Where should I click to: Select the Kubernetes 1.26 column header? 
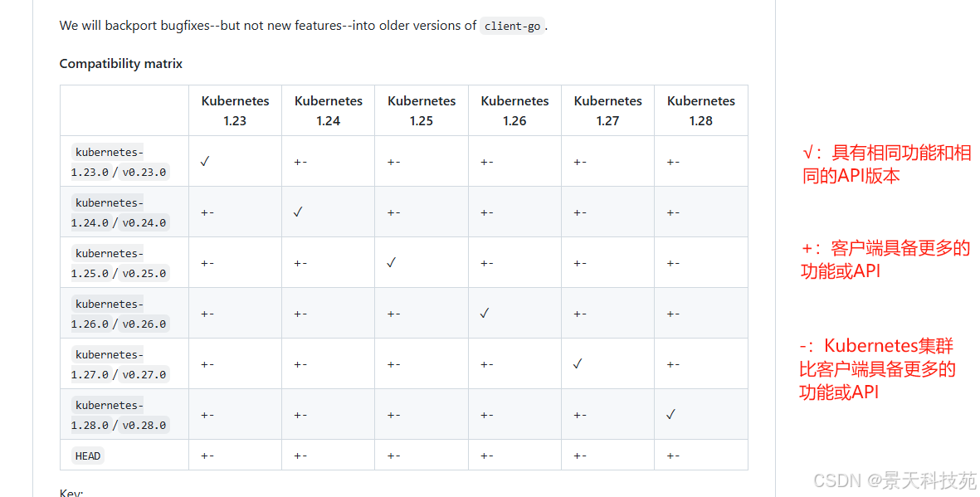[514, 110]
